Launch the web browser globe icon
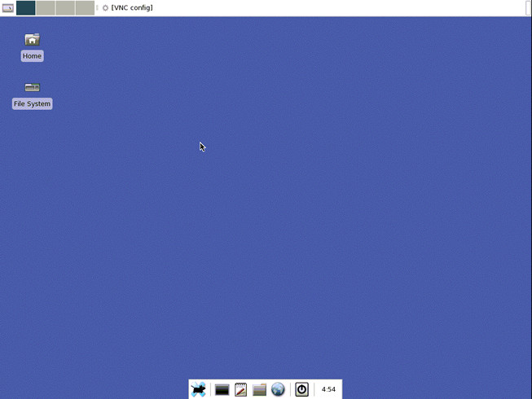532x399 pixels. (x=278, y=390)
